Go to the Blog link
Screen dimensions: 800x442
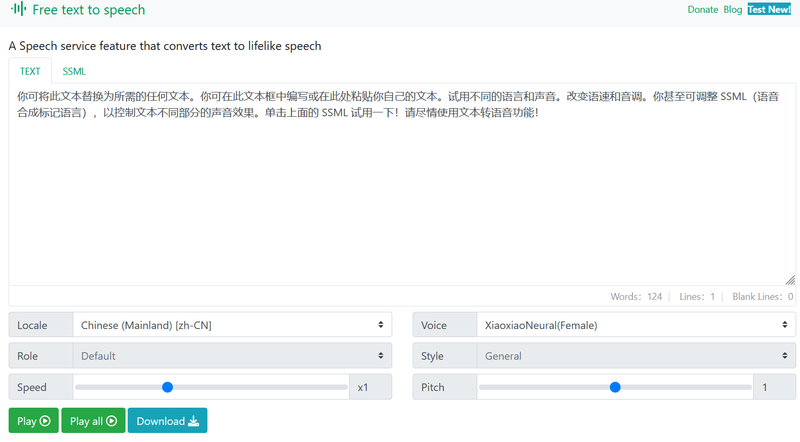[x=733, y=10]
